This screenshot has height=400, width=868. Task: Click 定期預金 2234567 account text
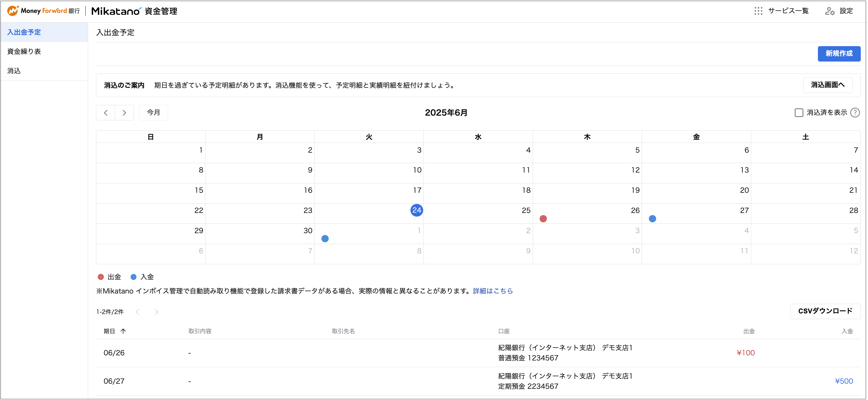tap(528, 386)
